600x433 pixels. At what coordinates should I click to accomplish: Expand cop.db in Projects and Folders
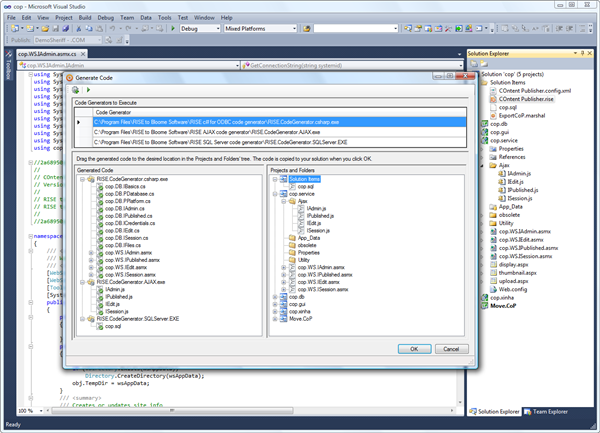275,297
